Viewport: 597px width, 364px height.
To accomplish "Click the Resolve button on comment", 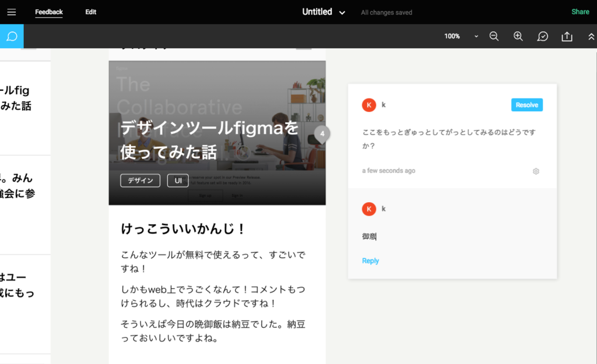I will [526, 105].
